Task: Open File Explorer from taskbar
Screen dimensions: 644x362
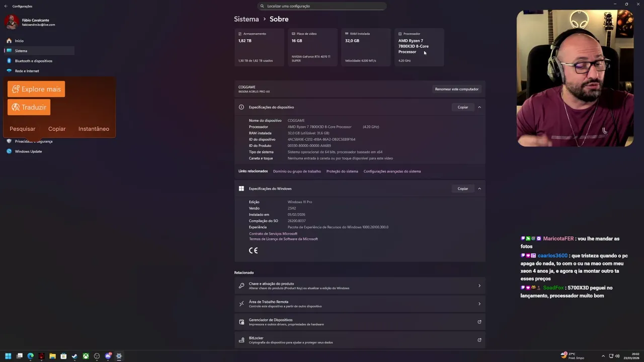Action: point(52,356)
